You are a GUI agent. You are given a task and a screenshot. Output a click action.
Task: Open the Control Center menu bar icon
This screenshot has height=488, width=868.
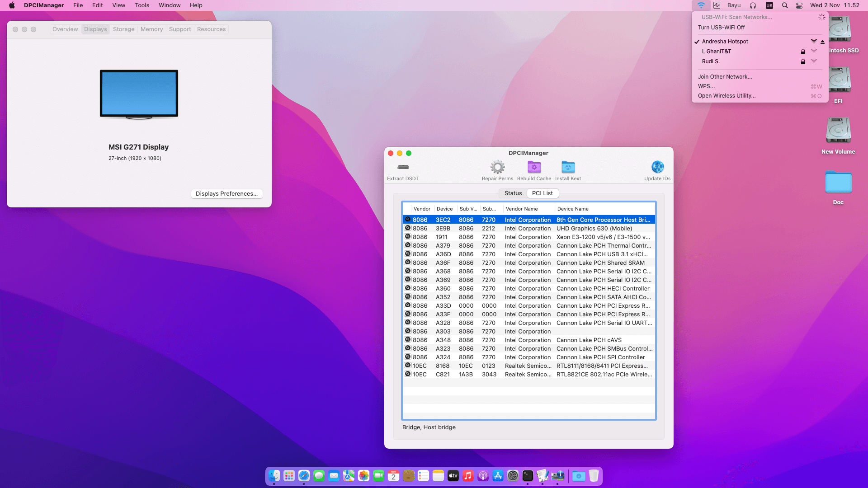(799, 5)
